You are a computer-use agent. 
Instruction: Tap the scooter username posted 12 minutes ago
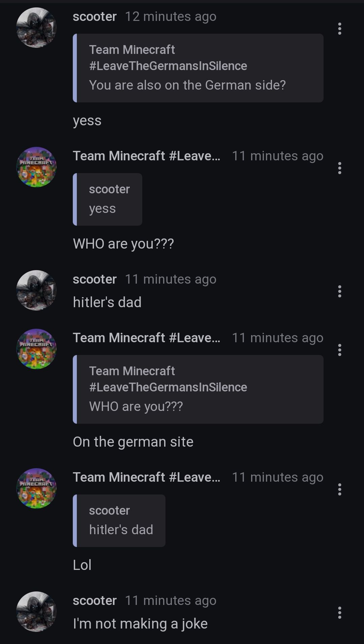[x=95, y=17]
